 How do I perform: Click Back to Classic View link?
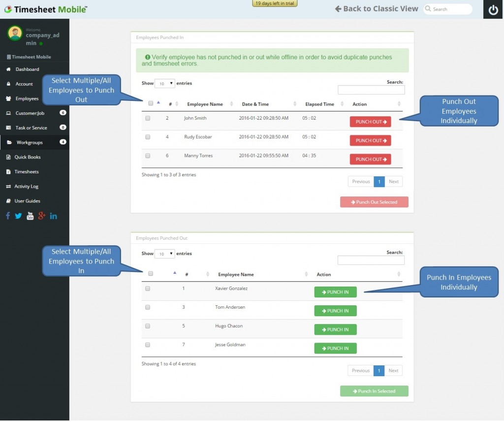point(377,9)
